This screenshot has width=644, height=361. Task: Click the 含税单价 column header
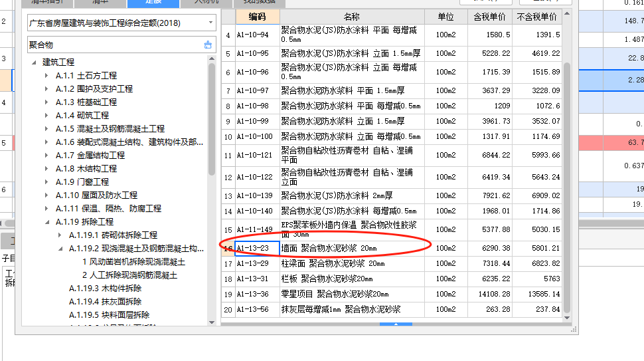click(490, 17)
